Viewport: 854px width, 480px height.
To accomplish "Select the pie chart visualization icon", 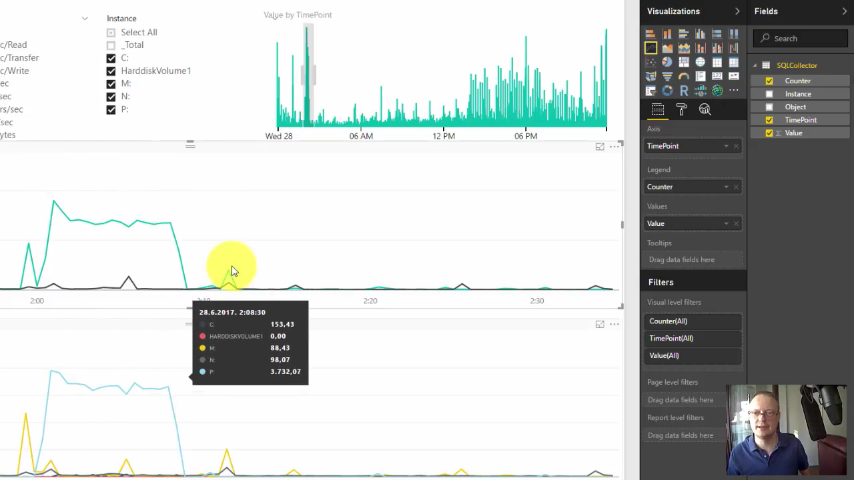I will coord(667,62).
